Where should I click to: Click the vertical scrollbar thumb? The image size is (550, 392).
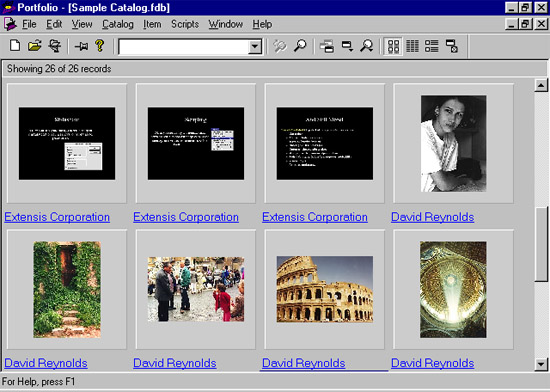541,244
